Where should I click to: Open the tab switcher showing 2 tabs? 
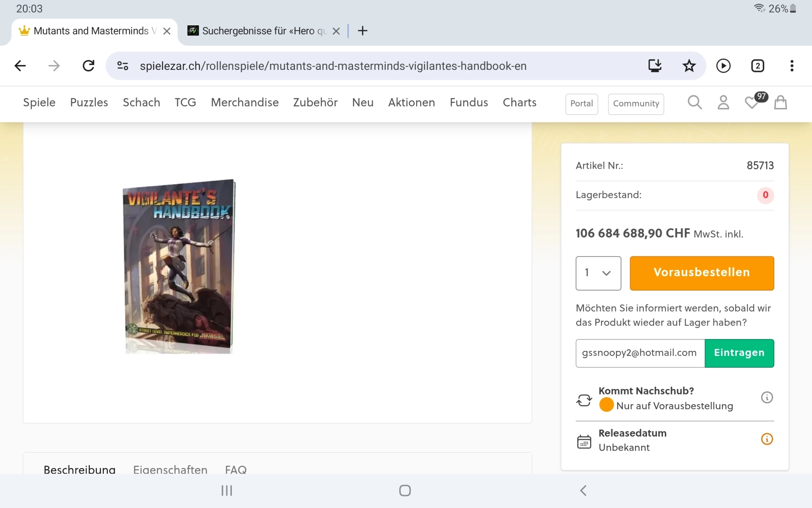[758, 66]
